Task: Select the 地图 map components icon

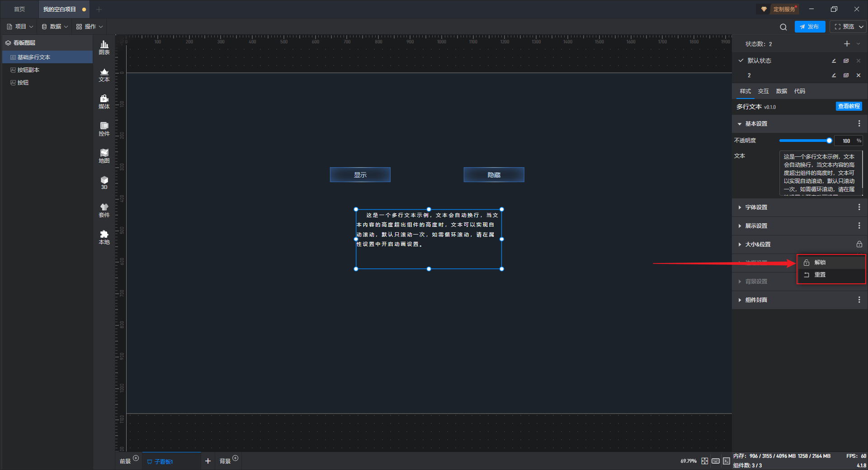Action: point(104,155)
